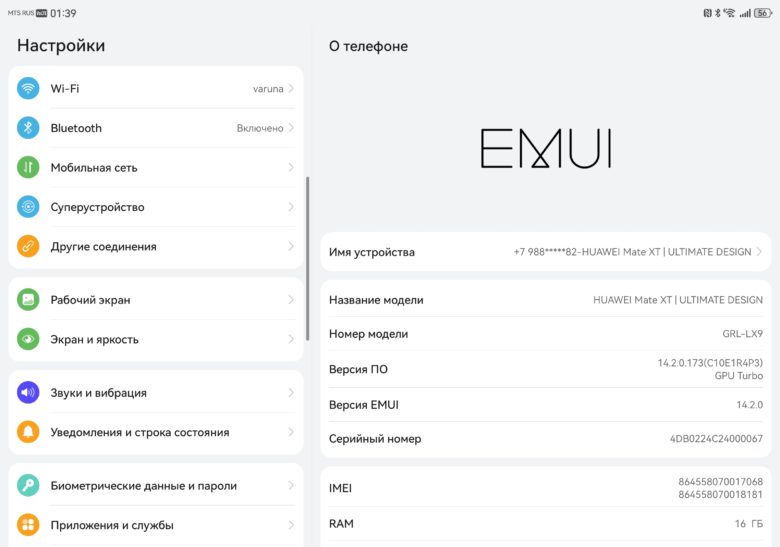The width and height of the screenshot is (780, 547).
Task: Expand Bluetooth chevron next to Включено
Action: [291, 128]
